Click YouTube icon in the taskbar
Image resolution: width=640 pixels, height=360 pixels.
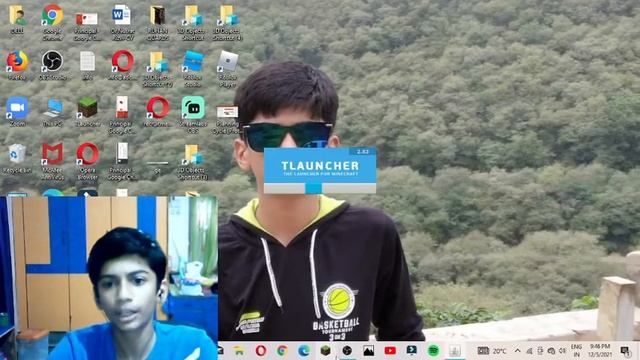tap(390, 351)
